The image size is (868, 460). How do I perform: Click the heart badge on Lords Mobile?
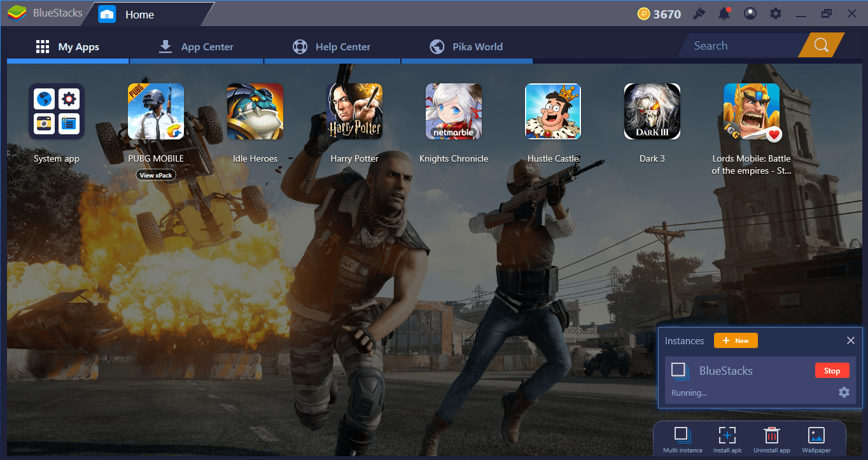pyautogui.click(x=774, y=134)
